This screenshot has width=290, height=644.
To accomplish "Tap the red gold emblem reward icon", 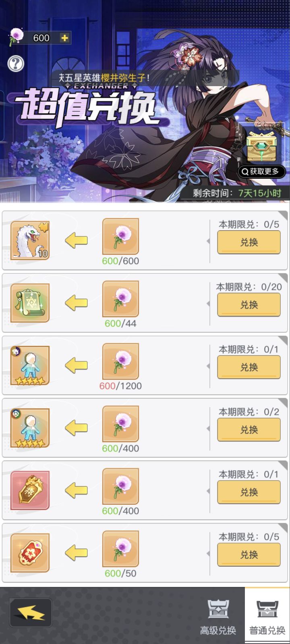I will 30,490.
